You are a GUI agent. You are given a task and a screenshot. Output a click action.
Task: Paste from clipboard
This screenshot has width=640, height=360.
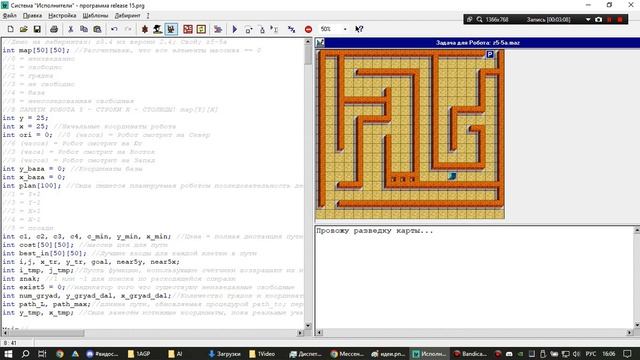(x=97, y=29)
